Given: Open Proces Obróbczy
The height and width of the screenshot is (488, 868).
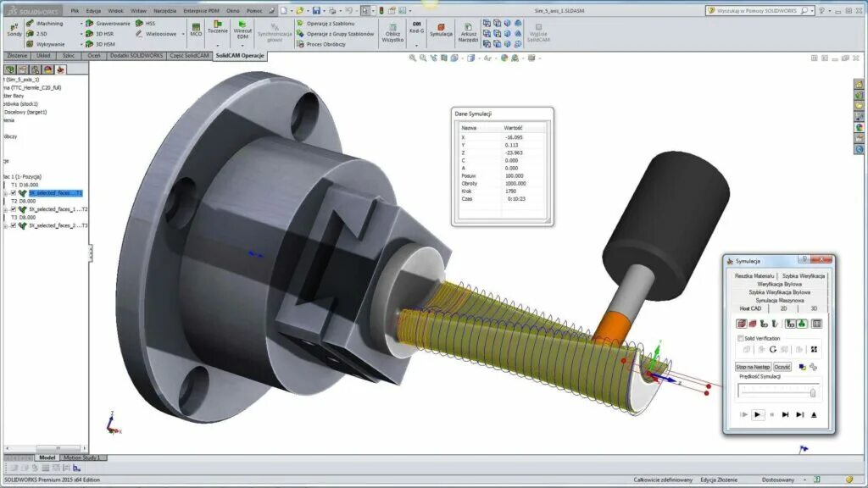Looking at the screenshot, I should 321,44.
